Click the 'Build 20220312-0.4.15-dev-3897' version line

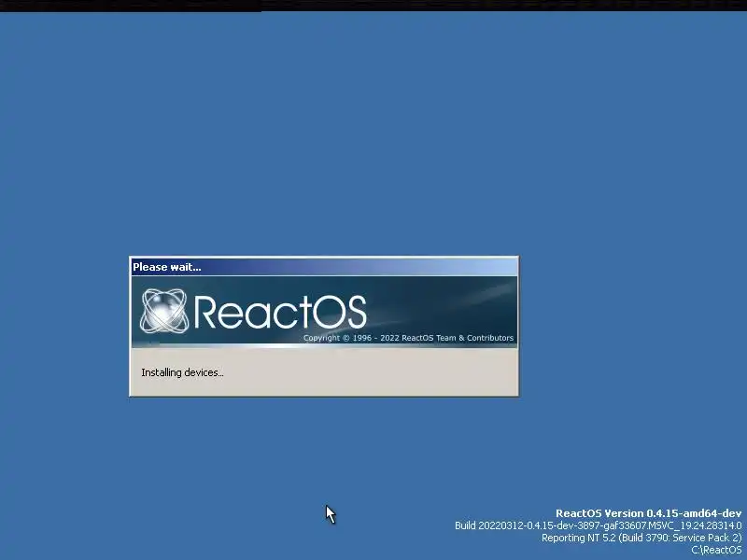[598, 525]
